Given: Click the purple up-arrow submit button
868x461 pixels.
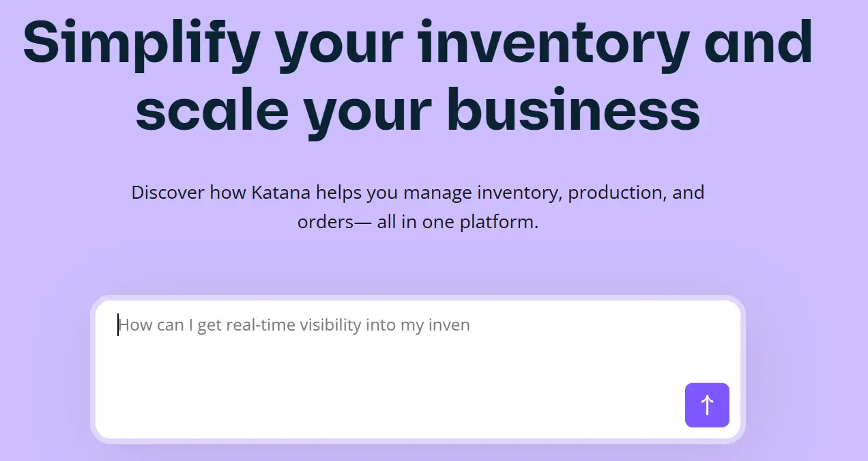Looking at the screenshot, I should pyautogui.click(x=707, y=405).
